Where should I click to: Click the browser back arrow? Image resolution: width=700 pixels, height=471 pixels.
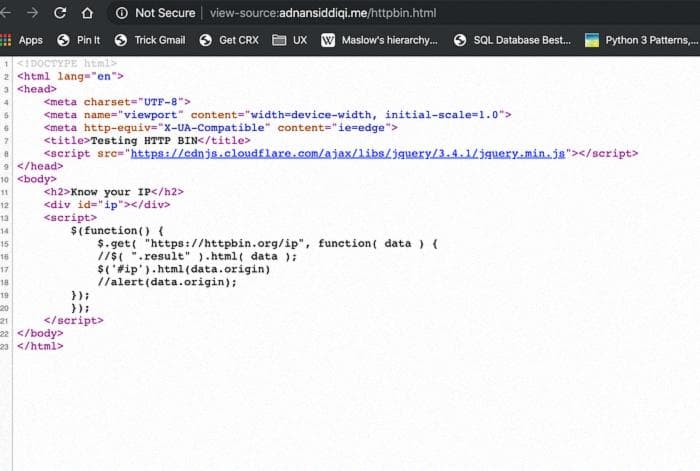[x=5, y=13]
